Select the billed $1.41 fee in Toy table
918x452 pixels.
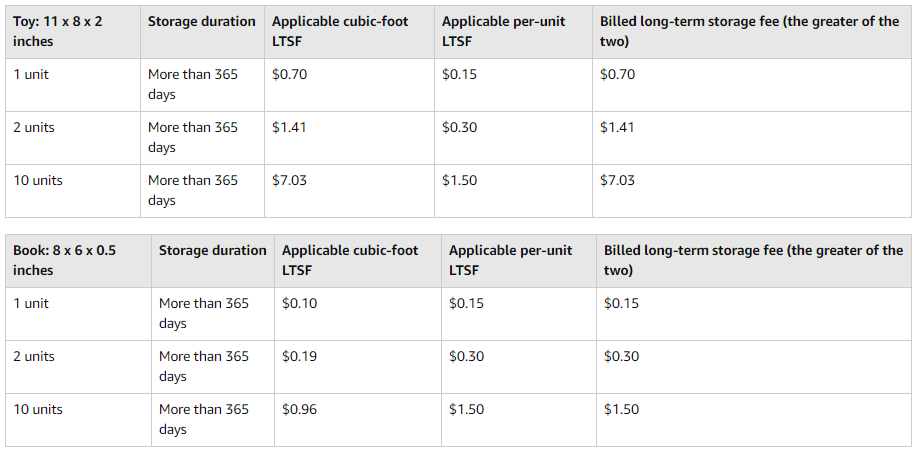coord(617,127)
